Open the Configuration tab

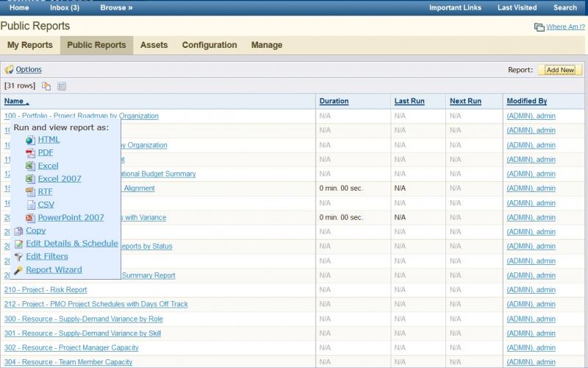[x=209, y=45]
